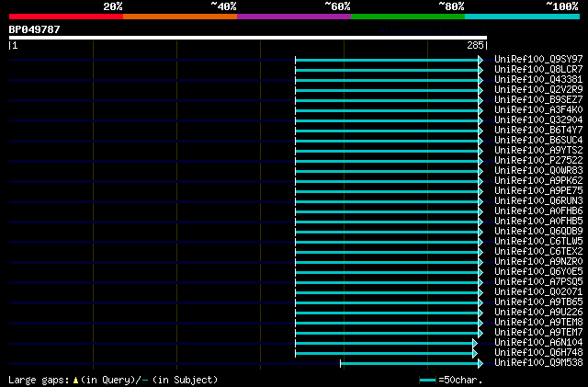Click the cyan alignment bar for Q6H748
This screenshot has height=387, width=588.
click(x=384, y=353)
